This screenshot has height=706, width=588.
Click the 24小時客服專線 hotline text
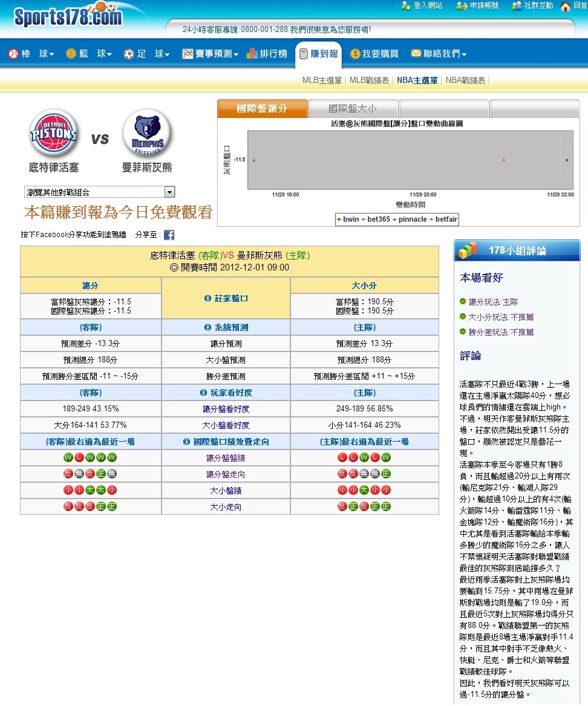(276, 30)
